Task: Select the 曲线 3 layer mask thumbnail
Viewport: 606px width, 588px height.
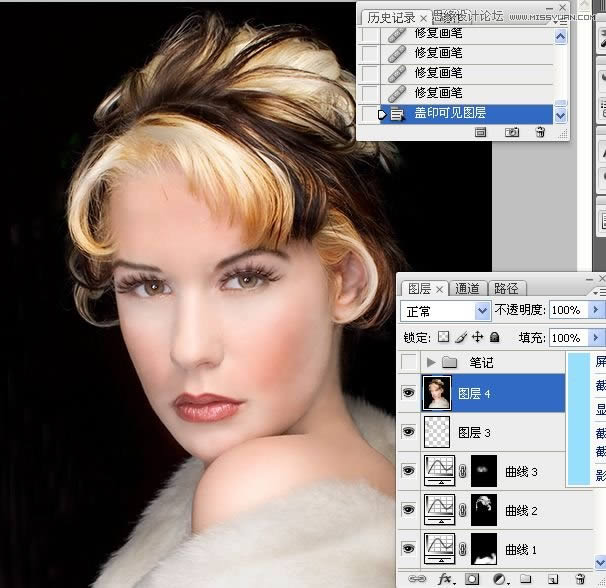Action: 483,469
